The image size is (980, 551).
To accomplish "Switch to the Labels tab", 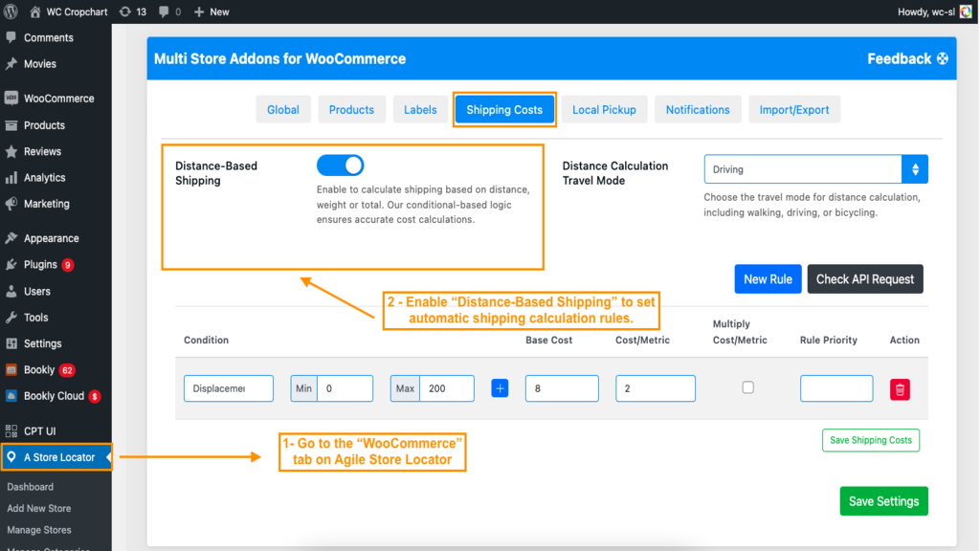I will pos(420,110).
